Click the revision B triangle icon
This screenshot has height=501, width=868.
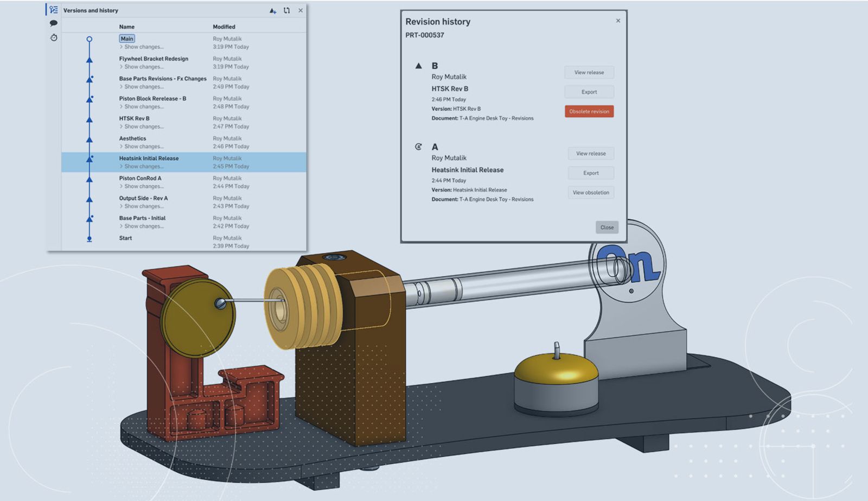click(x=418, y=66)
